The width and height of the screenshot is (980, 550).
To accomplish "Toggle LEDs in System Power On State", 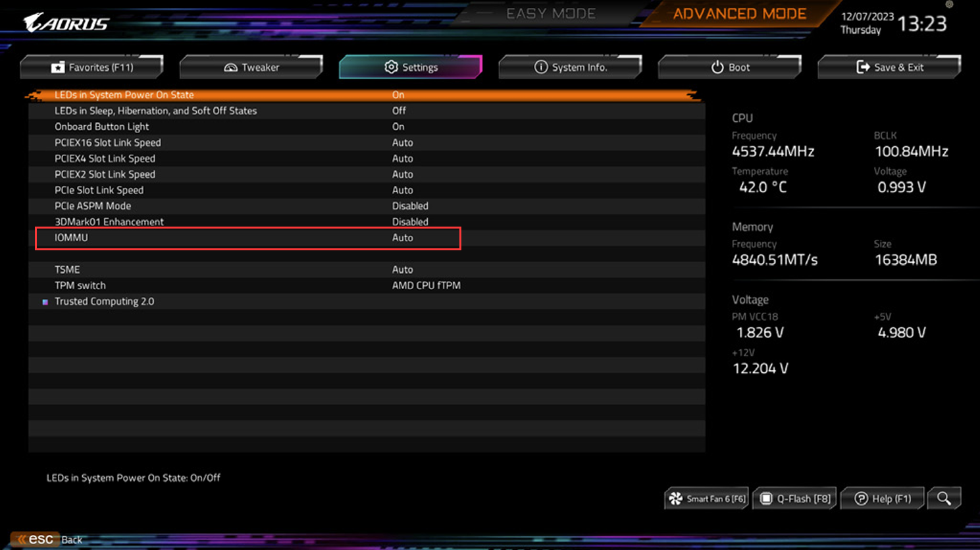I will pyautogui.click(x=366, y=95).
